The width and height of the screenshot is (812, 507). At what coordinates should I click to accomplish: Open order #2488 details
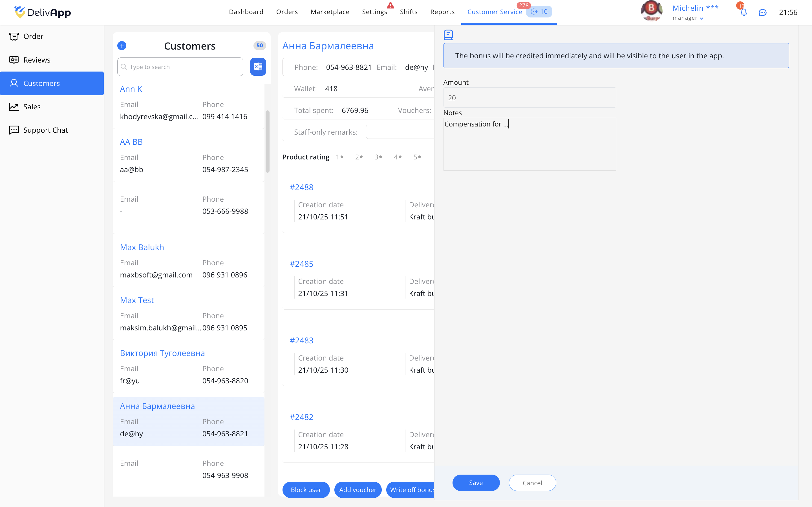301,187
